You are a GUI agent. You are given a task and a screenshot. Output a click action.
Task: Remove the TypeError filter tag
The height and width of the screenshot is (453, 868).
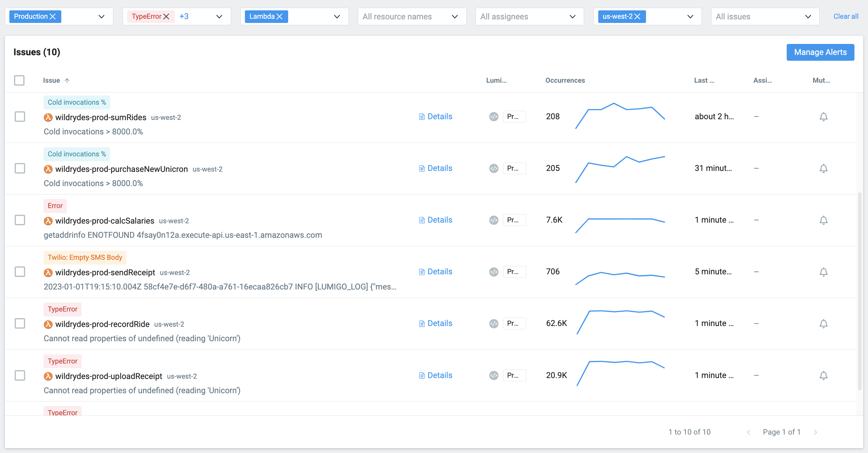pyautogui.click(x=166, y=16)
